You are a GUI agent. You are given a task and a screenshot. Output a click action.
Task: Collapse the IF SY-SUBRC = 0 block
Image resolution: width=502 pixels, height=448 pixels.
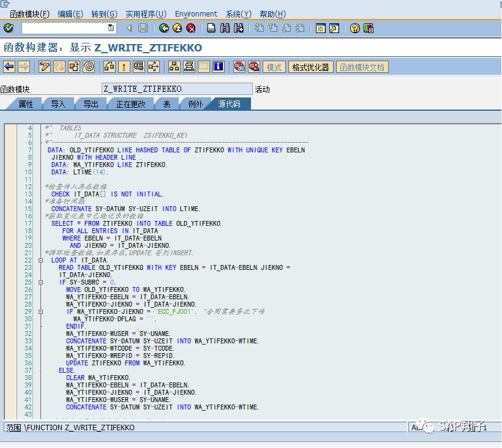(x=40, y=283)
